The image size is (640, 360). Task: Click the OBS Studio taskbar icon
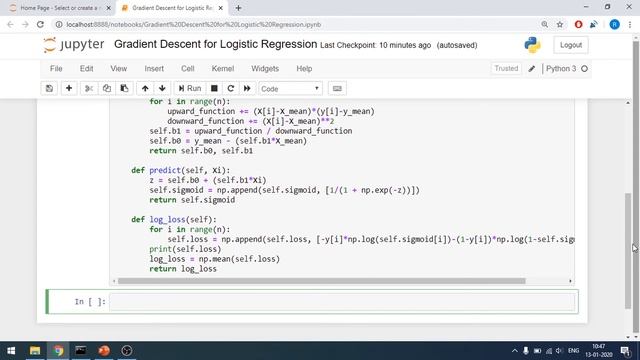click(x=127, y=351)
